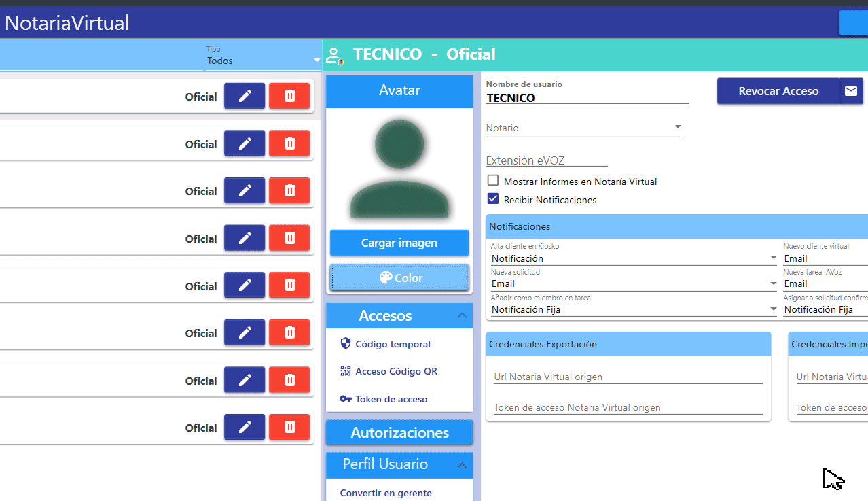
Task: Open the avatar Color picker button
Action: [399, 278]
